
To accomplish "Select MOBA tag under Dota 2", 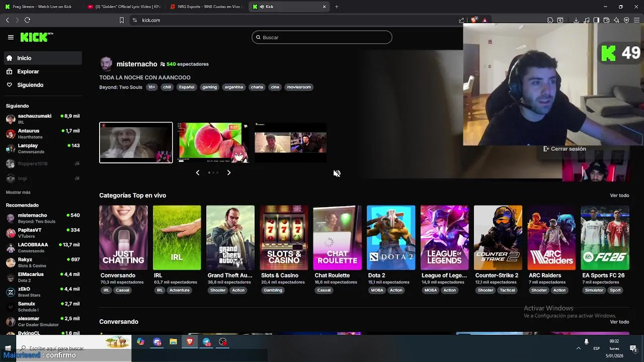I will tap(377, 290).
